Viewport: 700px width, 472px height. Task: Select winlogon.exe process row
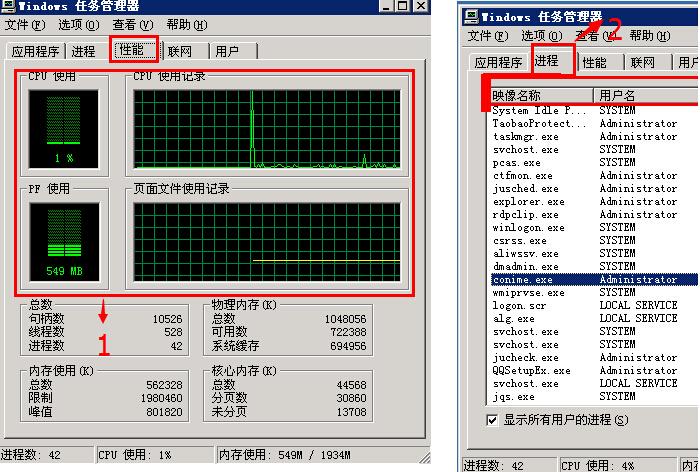pos(595,227)
